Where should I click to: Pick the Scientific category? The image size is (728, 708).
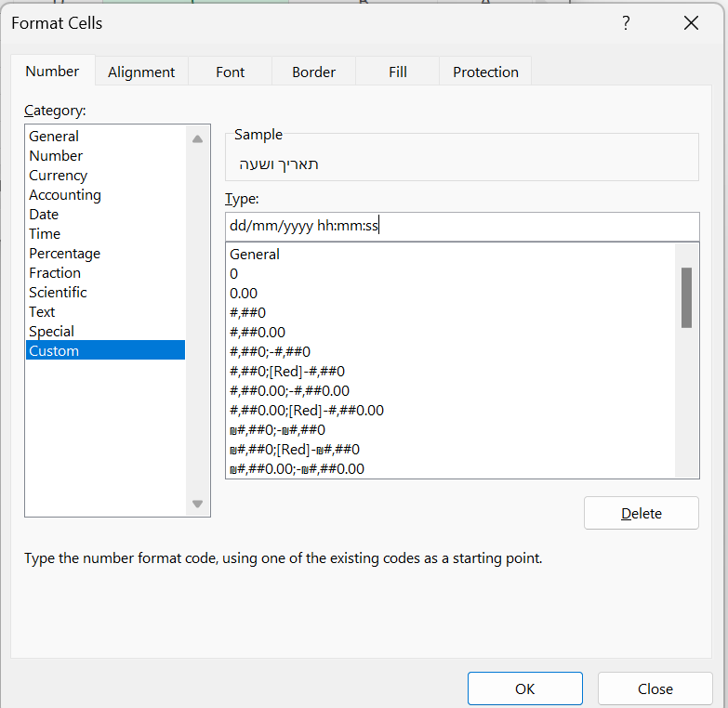[58, 293]
